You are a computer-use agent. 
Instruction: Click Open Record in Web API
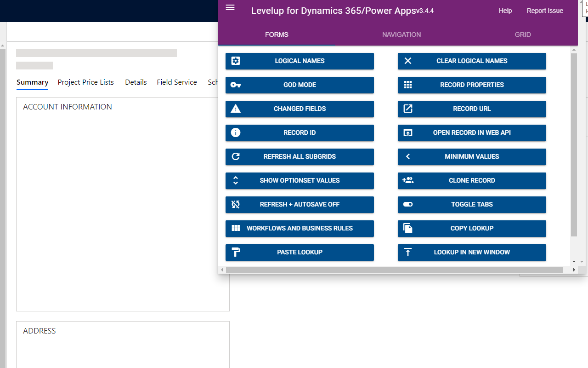472,133
